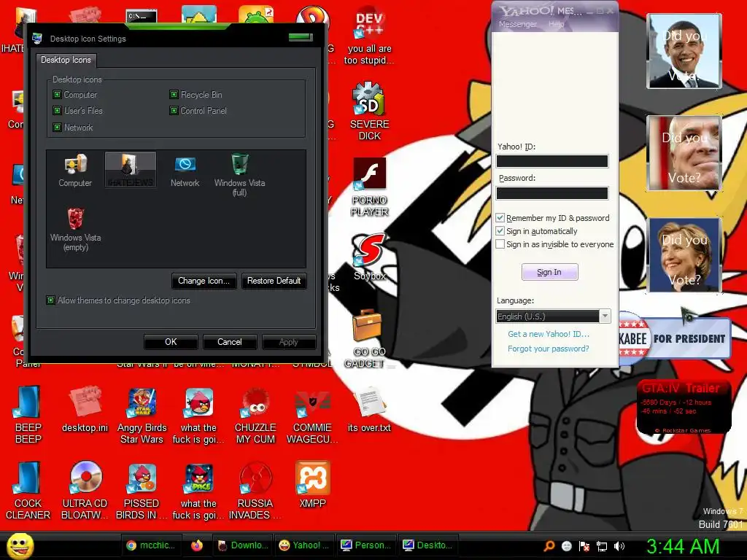Open the BEEP BEEP desktop icon

click(28, 414)
